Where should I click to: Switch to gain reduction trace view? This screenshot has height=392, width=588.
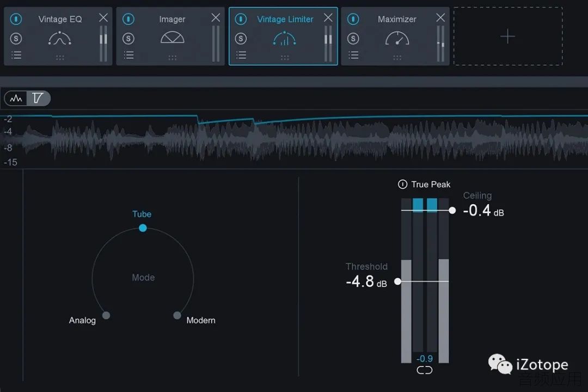pos(38,99)
